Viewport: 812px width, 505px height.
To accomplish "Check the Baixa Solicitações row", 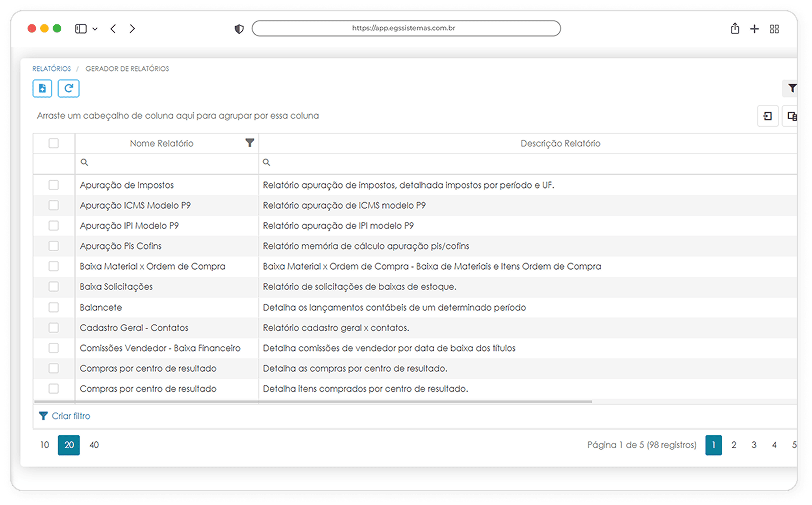I will [54, 287].
